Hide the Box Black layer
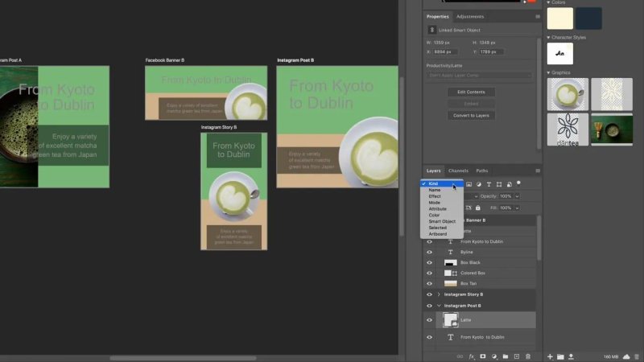Image resolution: width=644 pixels, height=362 pixels. (x=429, y=263)
